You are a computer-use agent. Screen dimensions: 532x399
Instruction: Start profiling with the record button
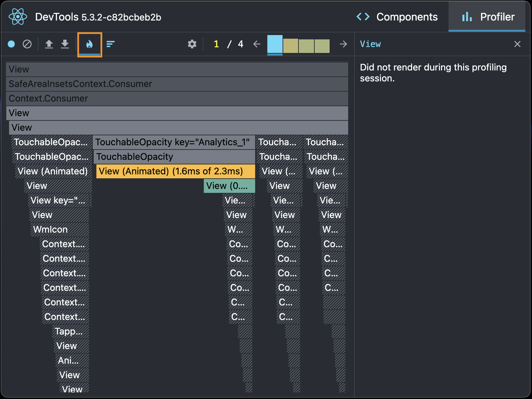pyautogui.click(x=11, y=44)
